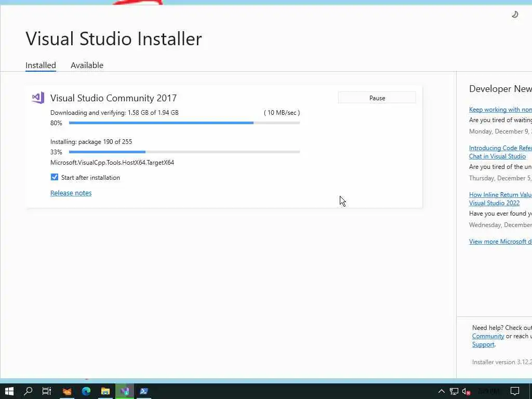Click the 10 MB/sec download speed

[282, 113]
